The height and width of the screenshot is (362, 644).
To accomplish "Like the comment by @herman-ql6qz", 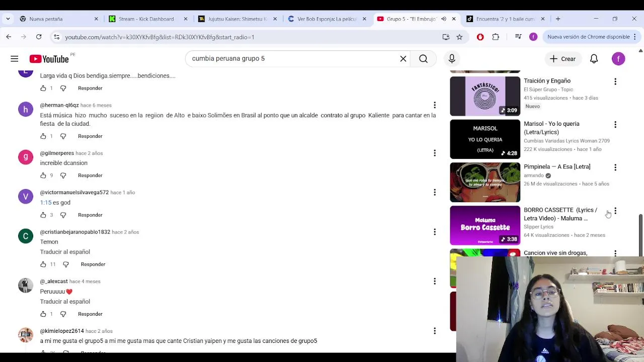I will click(x=43, y=136).
